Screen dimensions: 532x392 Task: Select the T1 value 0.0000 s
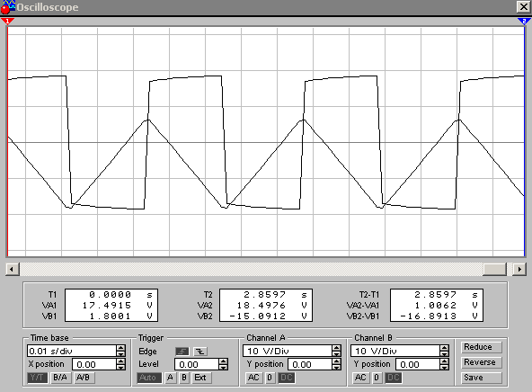120,295
